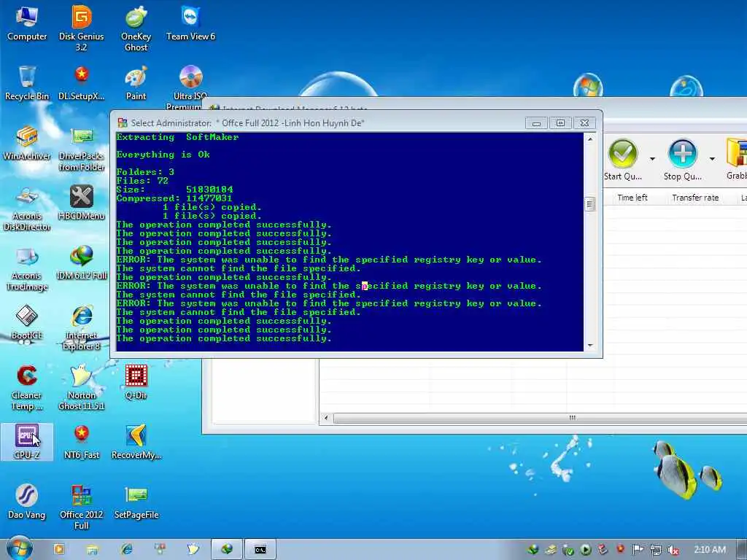747x560 pixels.
Task: Select the DL.SetupX desktop icon
Action: point(82,83)
